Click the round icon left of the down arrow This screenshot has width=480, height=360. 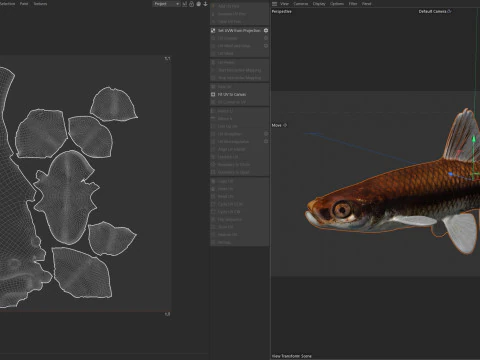(198, 4)
